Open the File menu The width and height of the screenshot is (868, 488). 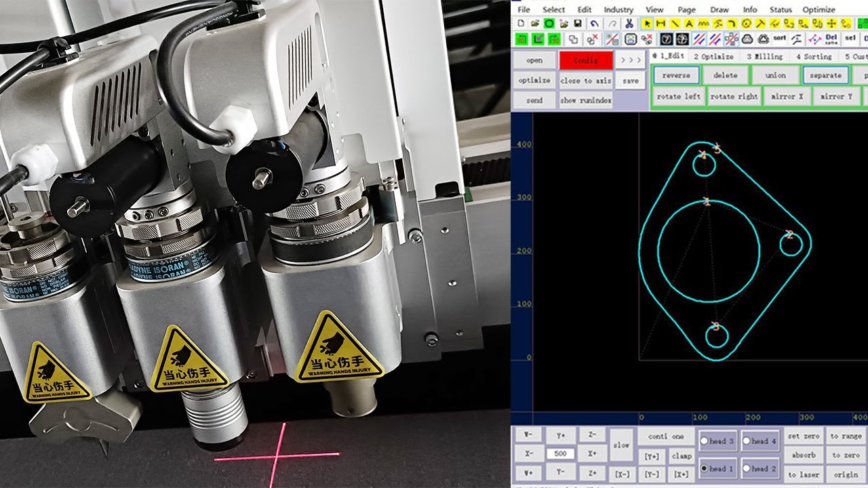[x=524, y=9]
